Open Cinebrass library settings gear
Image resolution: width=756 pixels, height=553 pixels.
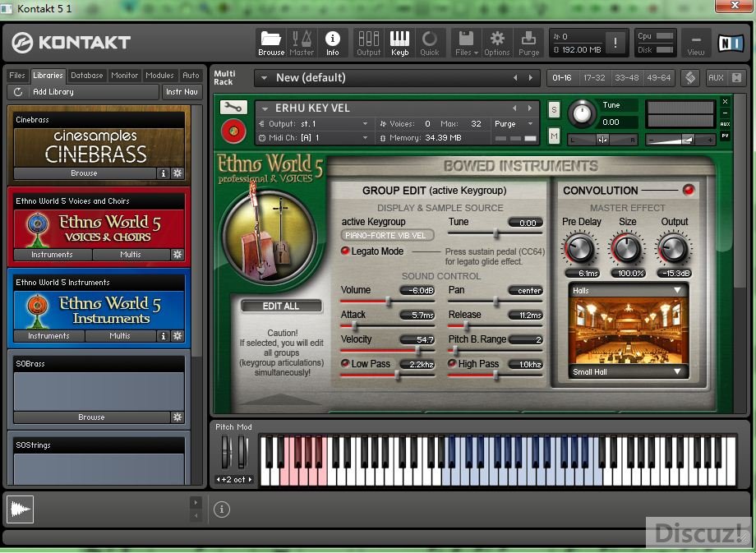(177, 173)
